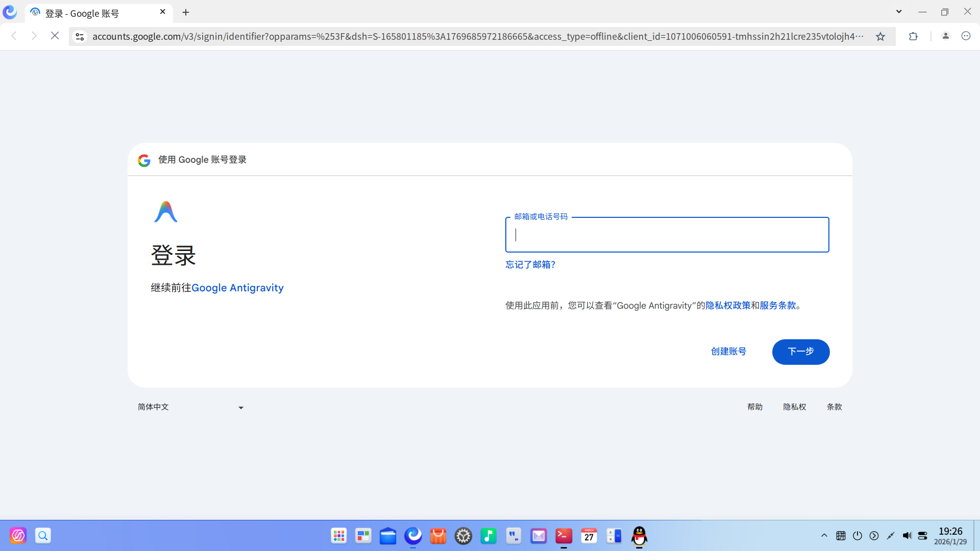Open the terminal from the taskbar
This screenshot has width=980, height=551.
pyautogui.click(x=563, y=536)
